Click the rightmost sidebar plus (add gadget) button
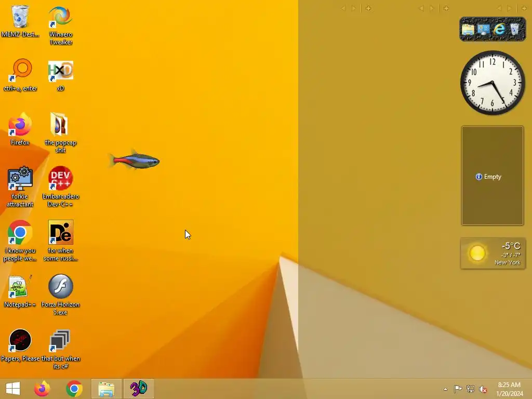This screenshot has height=399, width=532. tap(524, 8)
